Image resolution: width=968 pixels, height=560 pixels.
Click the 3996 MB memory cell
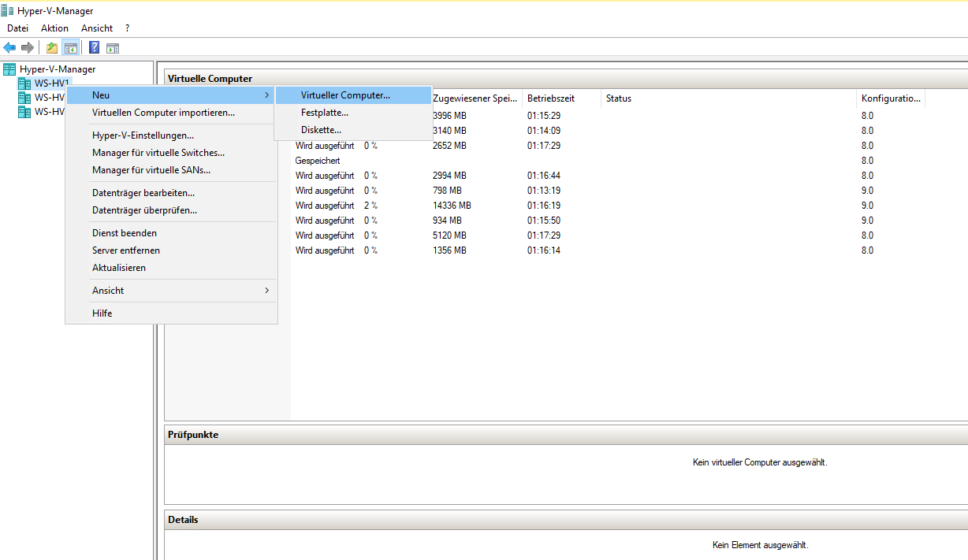(449, 116)
